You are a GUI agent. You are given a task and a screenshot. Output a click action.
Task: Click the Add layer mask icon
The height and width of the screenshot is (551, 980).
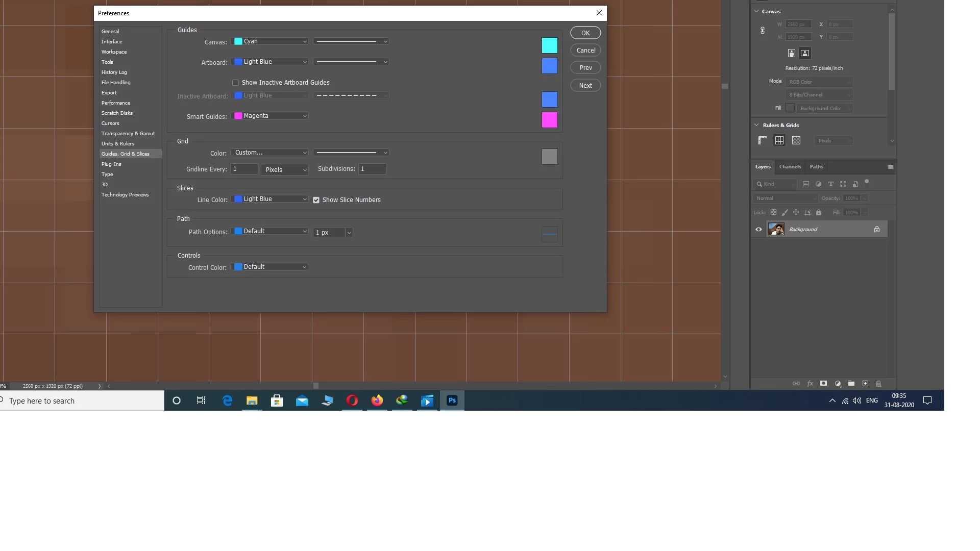coord(823,384)
